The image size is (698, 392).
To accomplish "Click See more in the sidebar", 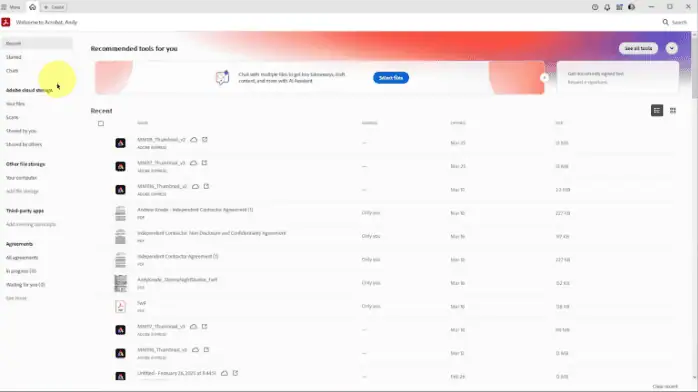I will 16,298.
